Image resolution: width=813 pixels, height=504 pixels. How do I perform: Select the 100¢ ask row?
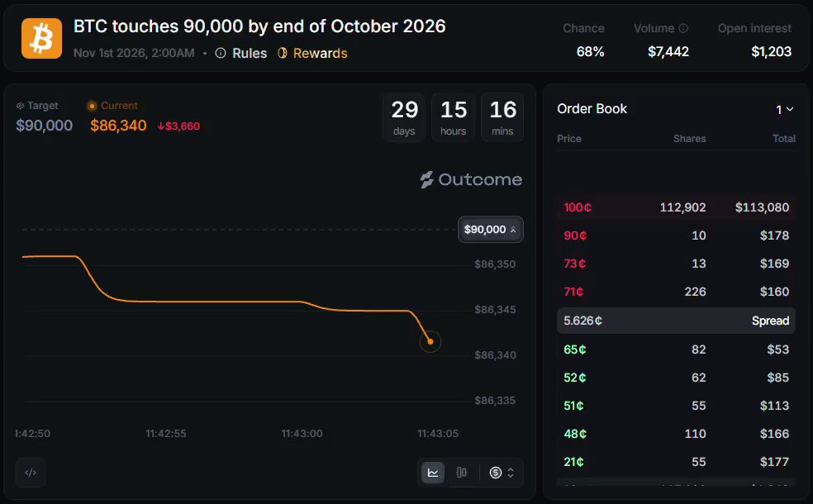(676, 207)
